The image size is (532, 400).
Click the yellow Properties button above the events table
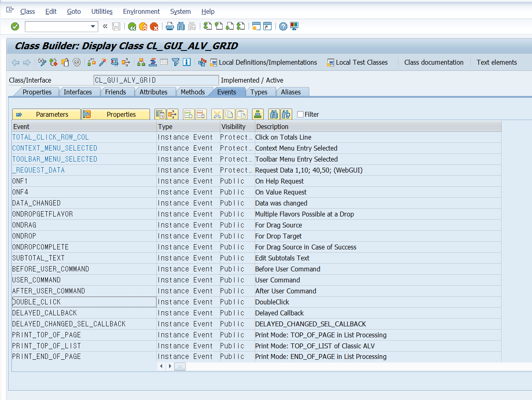116,114
